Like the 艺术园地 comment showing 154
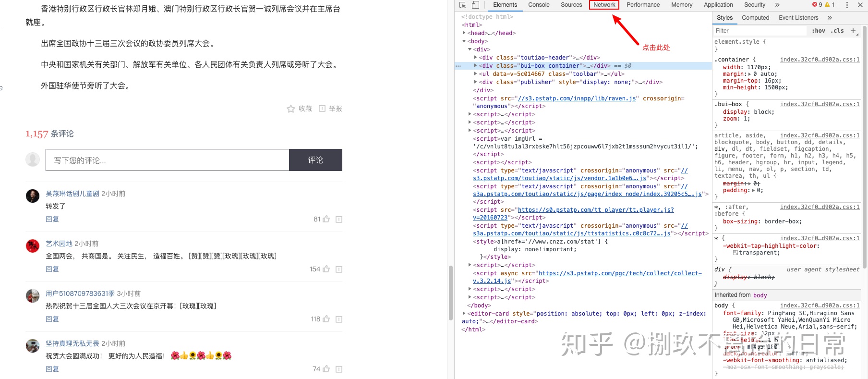 (x=326, y=269)
